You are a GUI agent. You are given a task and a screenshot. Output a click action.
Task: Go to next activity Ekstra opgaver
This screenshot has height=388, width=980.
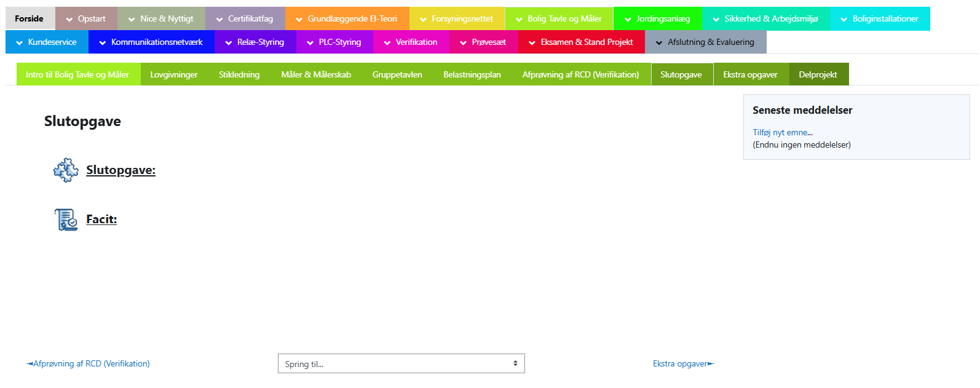[x=682, y=363]
